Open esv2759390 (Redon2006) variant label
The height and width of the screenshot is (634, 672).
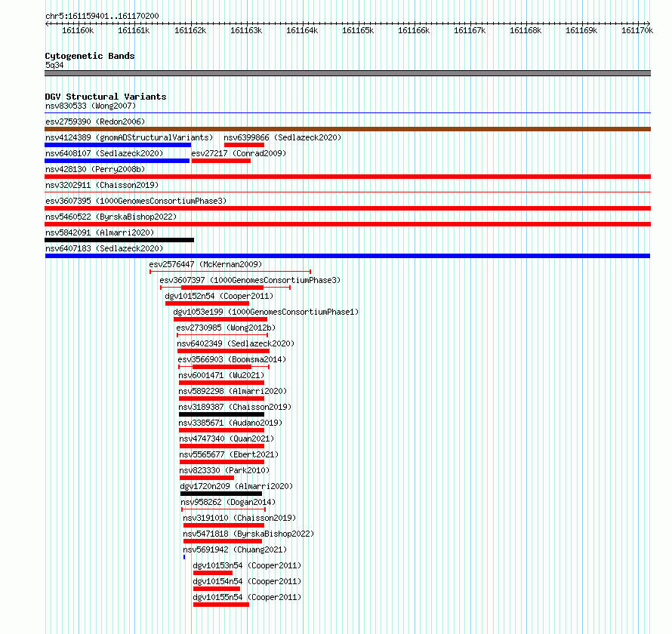click(95, 122)
